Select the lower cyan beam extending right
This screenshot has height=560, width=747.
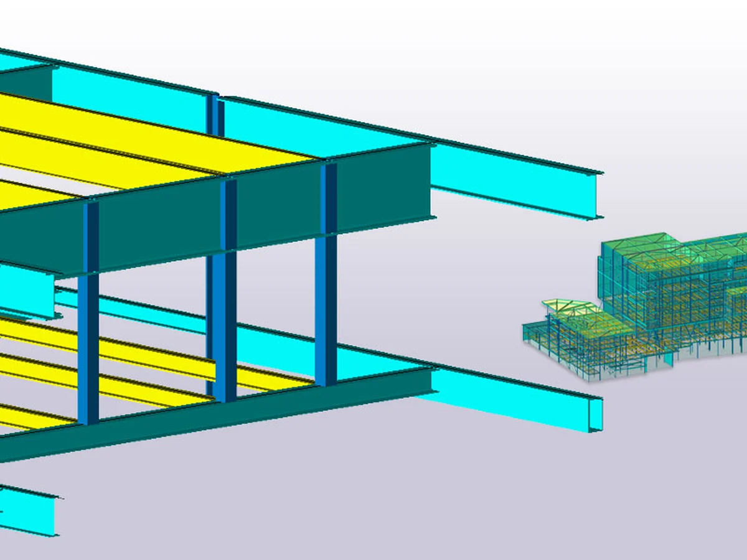tap(510, 398)
